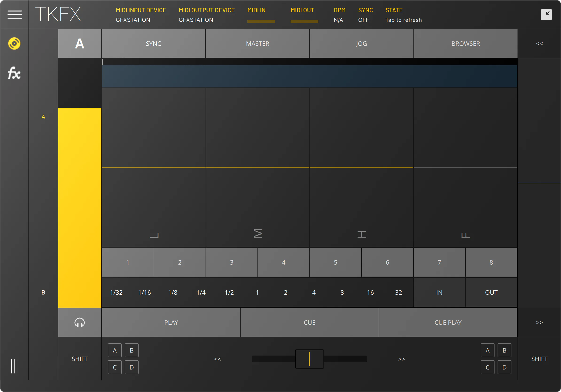Switch to deck B in side list
The image size is (561, 392).
tap(43, 292)
